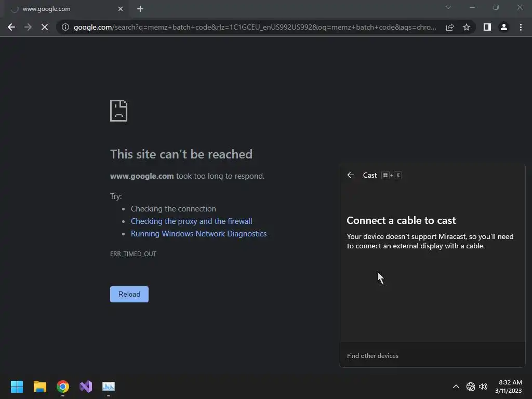
Task: Open the volume control
Action: click(483, 387)
